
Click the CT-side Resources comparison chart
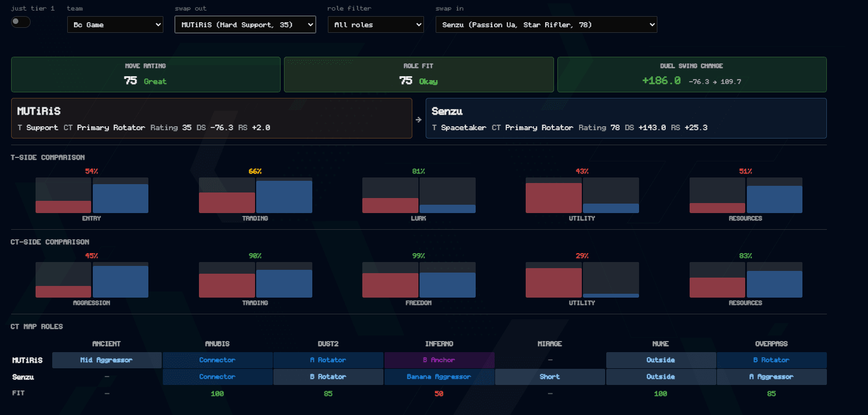click(x=746, y=280)
